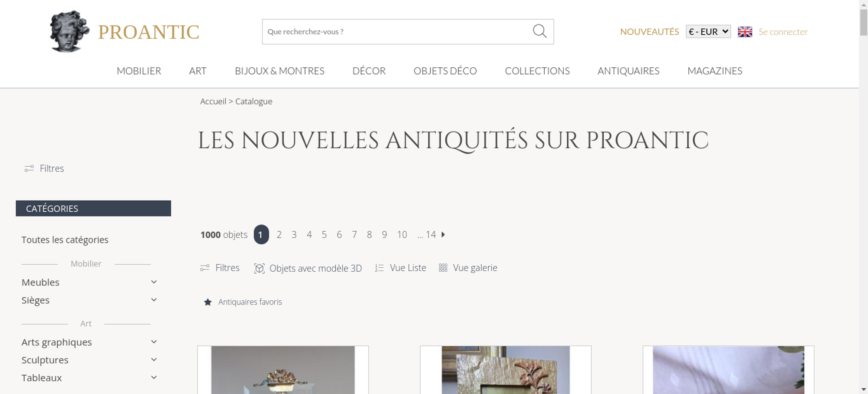Expand the Tableaux category chevron
868x394 pixels.
click(x=154, y=378)
